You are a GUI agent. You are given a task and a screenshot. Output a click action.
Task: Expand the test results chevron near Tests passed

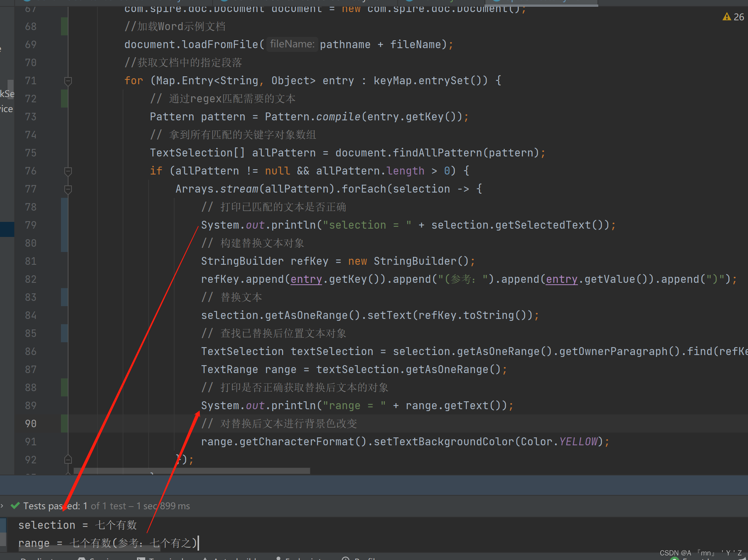click(x=3, y=506)
